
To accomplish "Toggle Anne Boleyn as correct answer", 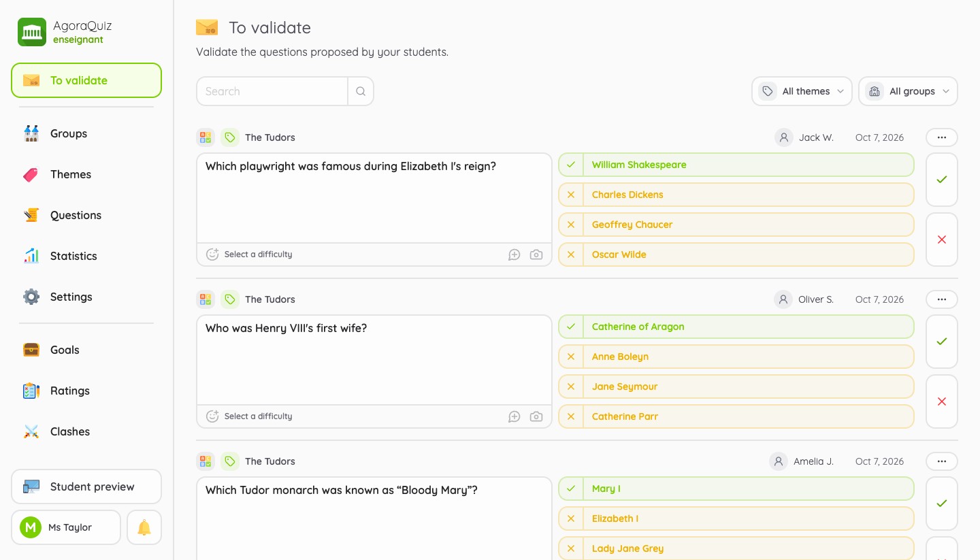I will pyautogui.click(x=571, y=357).
